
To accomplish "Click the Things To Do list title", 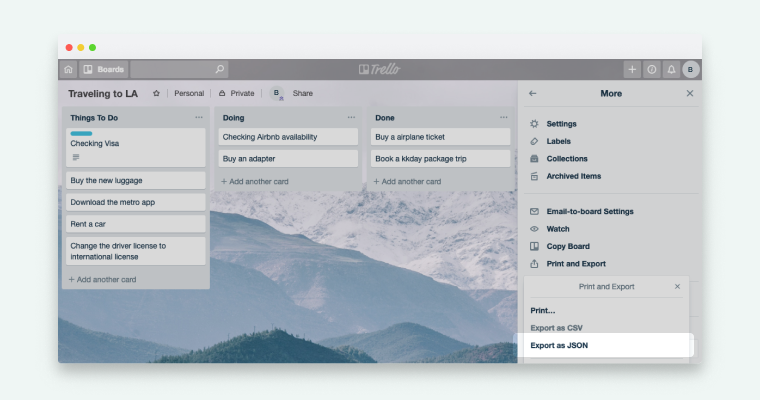I will [x=94, y=118].
